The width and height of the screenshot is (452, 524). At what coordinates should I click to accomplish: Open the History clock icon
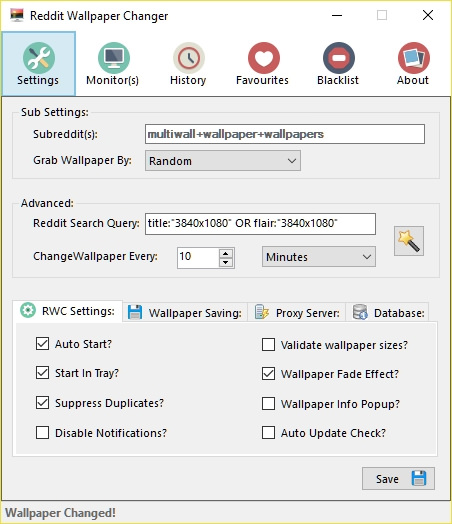click(189, 58)
